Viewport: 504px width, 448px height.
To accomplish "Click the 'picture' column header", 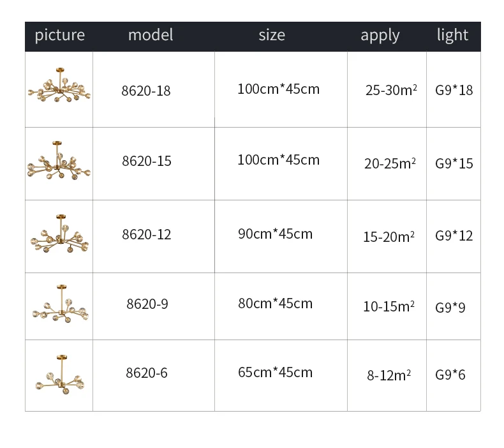I will point(60,35).
